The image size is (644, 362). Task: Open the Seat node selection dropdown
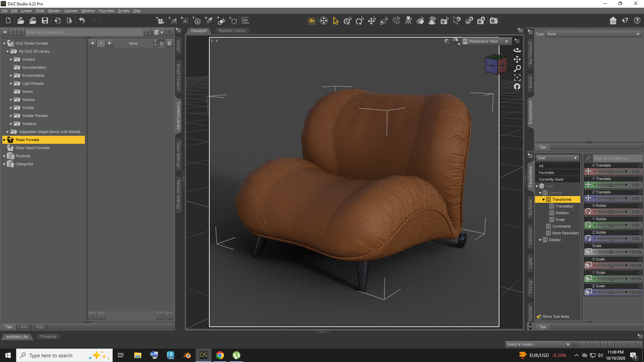[x=557, y=158]
